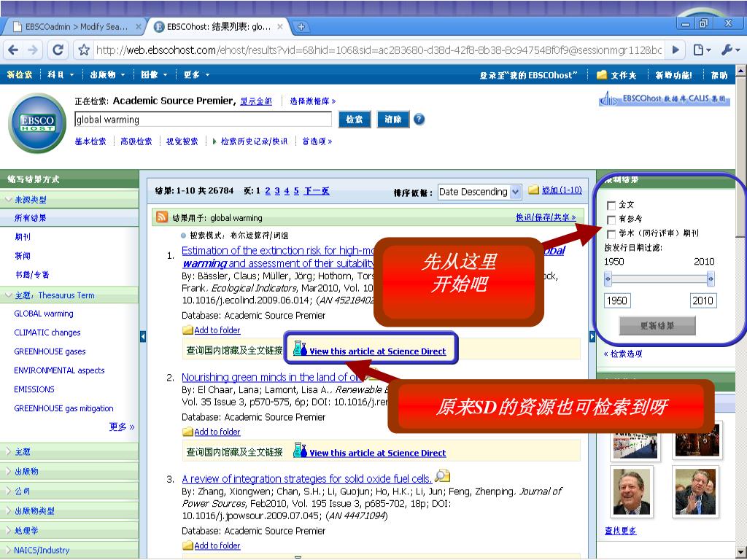Click 登录至"我的 EBSCOhost" link
The image size is (747, 560).
point(528,75)
